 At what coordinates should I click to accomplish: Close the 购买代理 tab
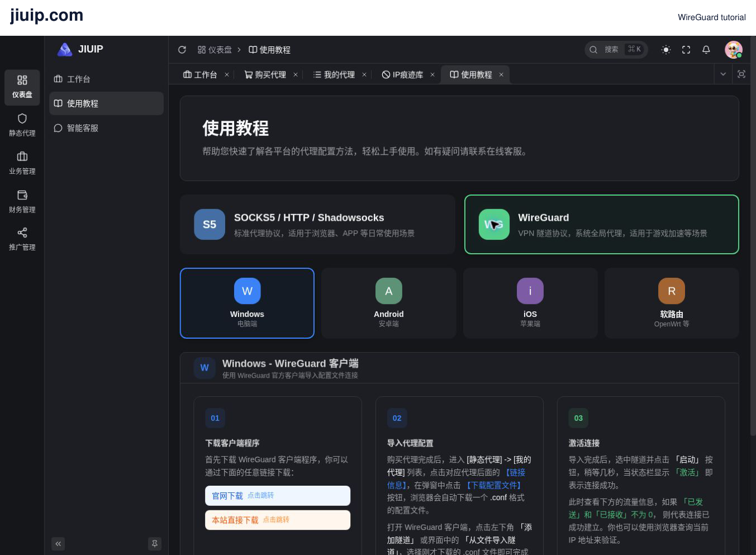coord(296,75)
